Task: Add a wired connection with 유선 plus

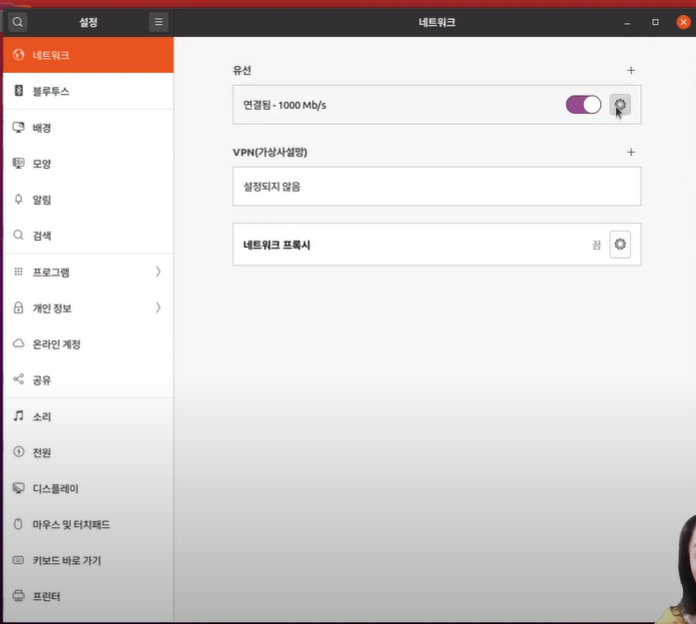Action: 631,70
